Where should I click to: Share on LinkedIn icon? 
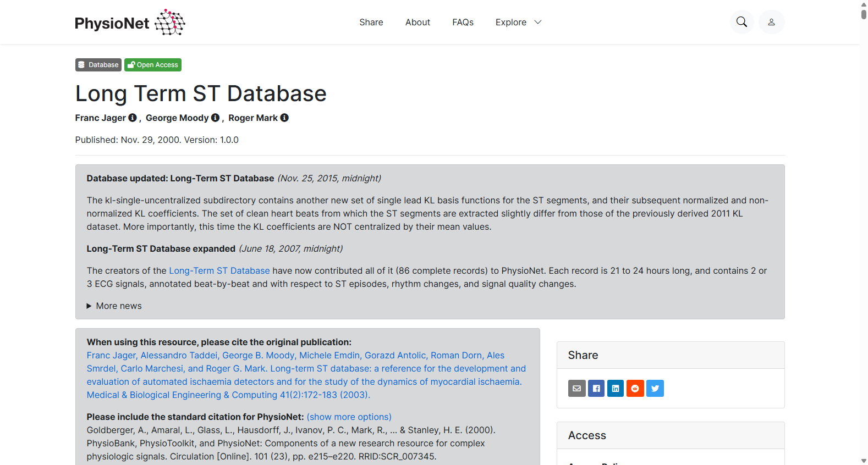616,389
